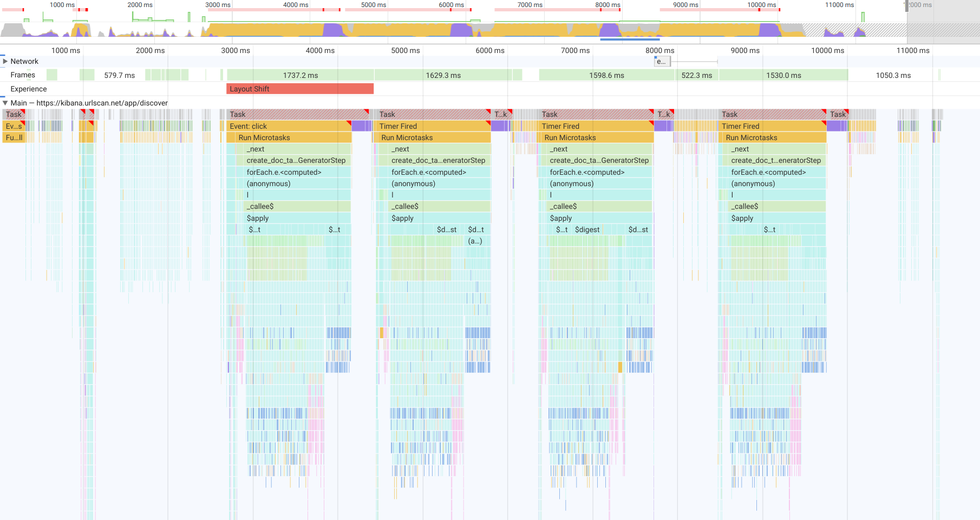Select the "e..." network request bar

pyautogui.click(x=662, y=62)
